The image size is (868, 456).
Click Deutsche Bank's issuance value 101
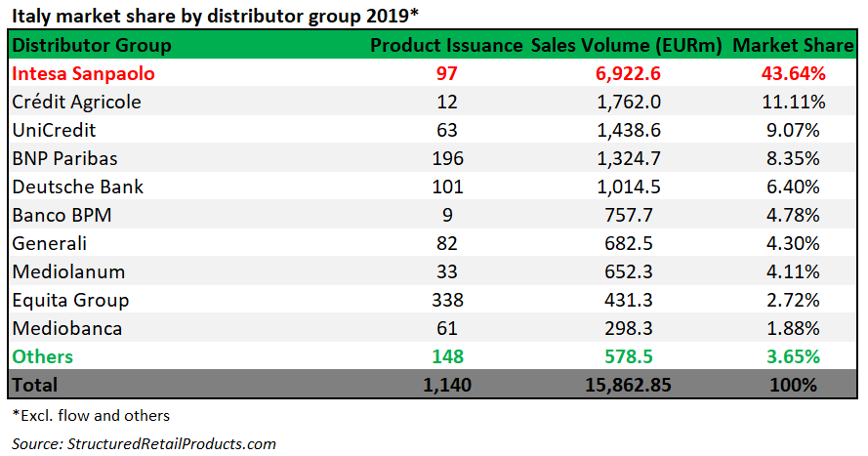pyautogui.click(x=447, y=187)
